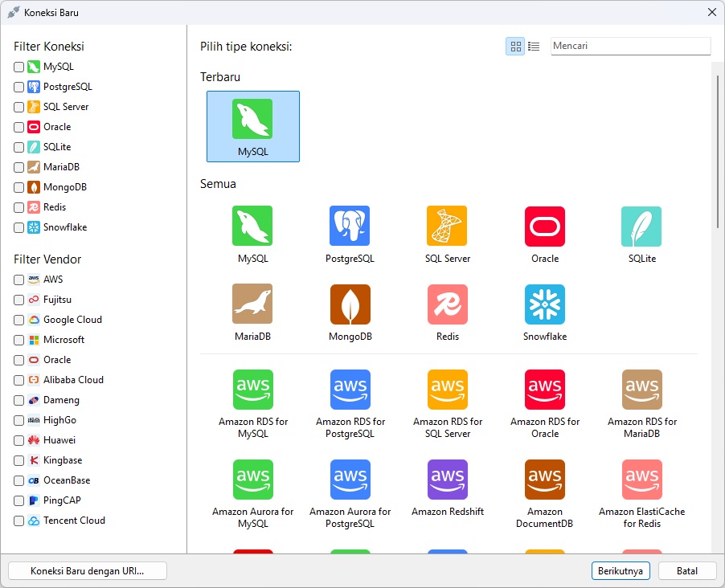The image size is (725, 588).
Task: Choose the Snowflake connection icon
Action: [x=545, y=304]
